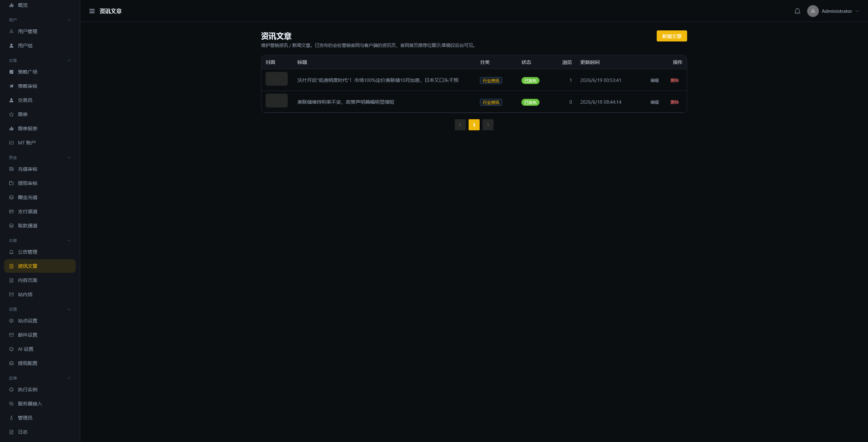Click 编辑 for the 沃什 article
This screenshot has height=442, width=868.
click(x=654, y=80)
